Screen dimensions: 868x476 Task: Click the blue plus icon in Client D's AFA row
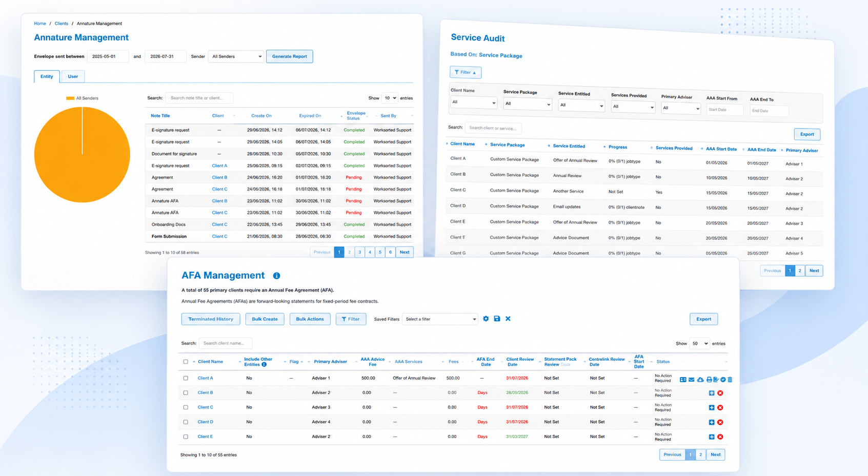712,422
